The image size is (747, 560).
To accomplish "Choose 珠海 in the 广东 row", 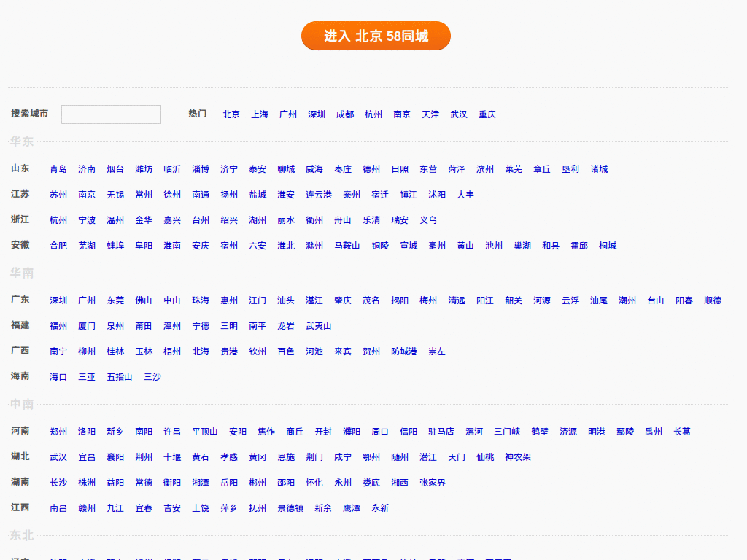I will 201,300.
